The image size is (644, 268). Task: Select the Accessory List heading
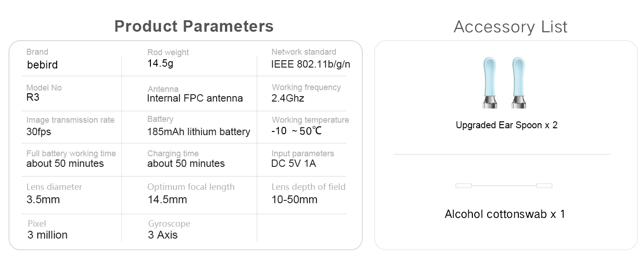click(511, 27)
